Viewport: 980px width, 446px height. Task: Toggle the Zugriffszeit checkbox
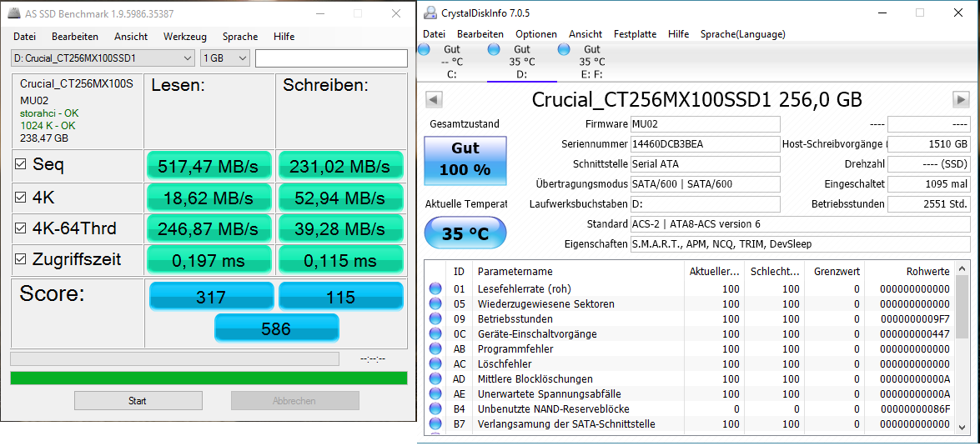coord(21,259)
